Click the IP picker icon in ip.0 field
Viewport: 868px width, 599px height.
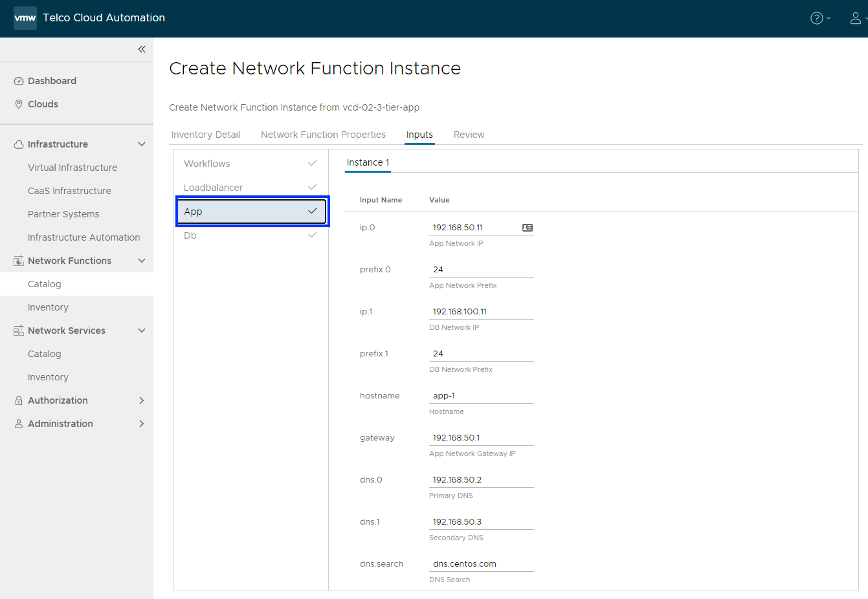(x=528, y=228)
